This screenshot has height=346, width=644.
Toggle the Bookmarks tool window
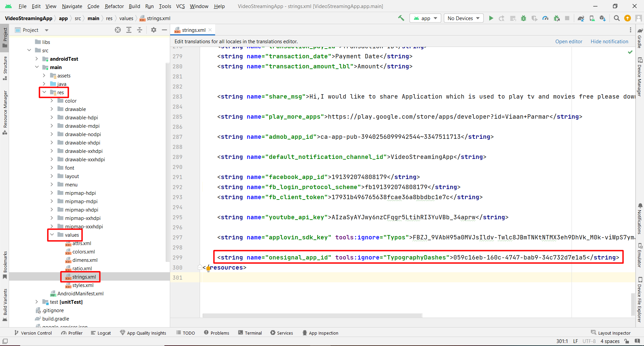[5, 265]
